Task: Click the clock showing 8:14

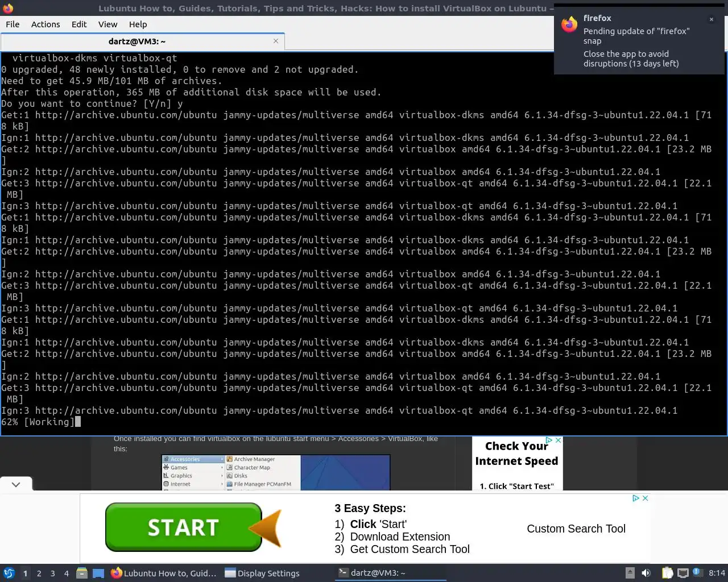Action: [717, 573]
